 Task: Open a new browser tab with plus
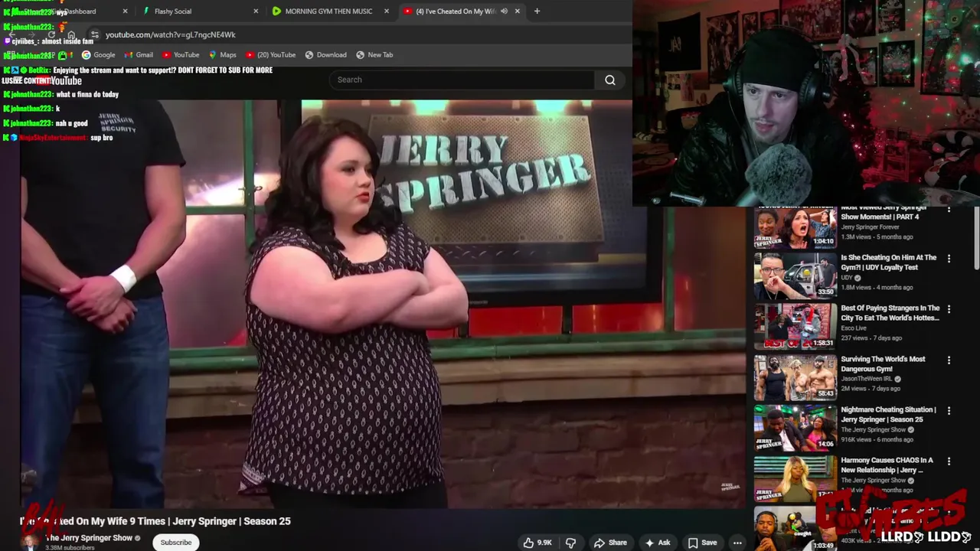click(x=537, y=11)
